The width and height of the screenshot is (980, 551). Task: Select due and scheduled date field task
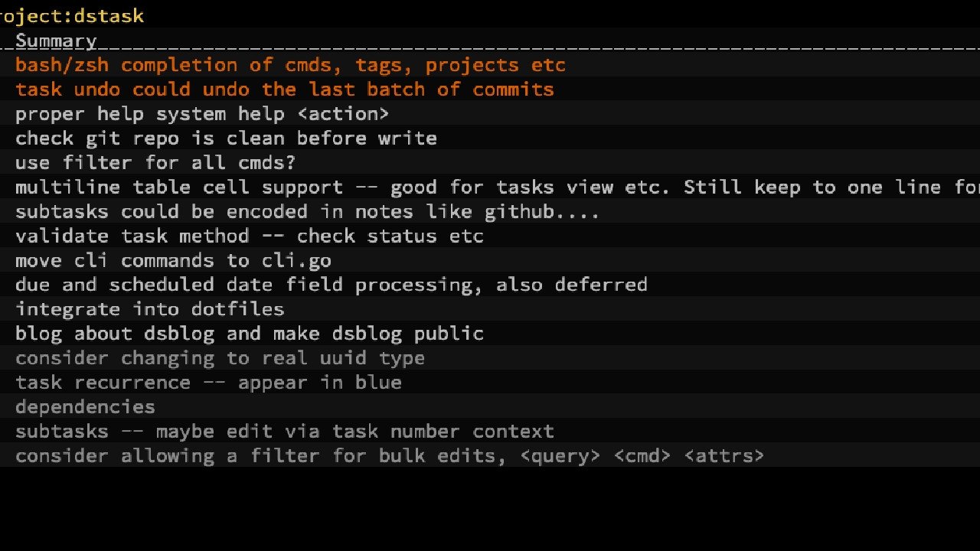coord(331,285)
